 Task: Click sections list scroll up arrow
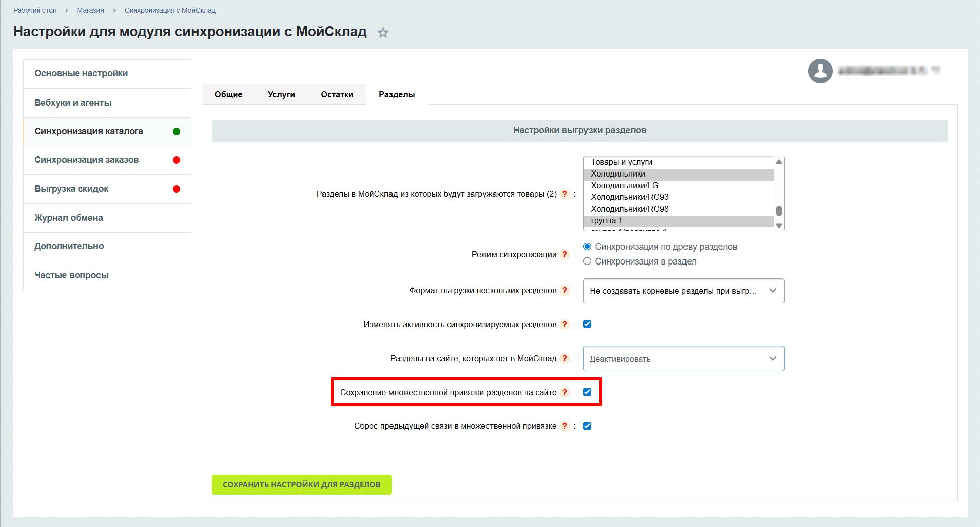(779, 162)
